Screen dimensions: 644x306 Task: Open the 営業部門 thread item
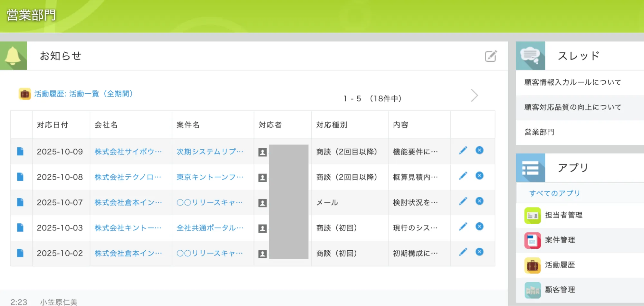tap(539, 132)
